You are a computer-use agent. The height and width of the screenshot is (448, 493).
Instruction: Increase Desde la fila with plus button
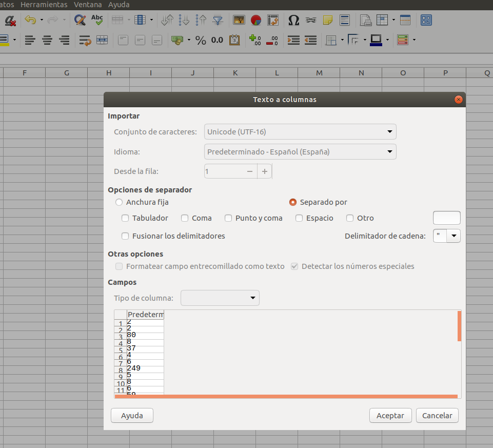[265, 171]
